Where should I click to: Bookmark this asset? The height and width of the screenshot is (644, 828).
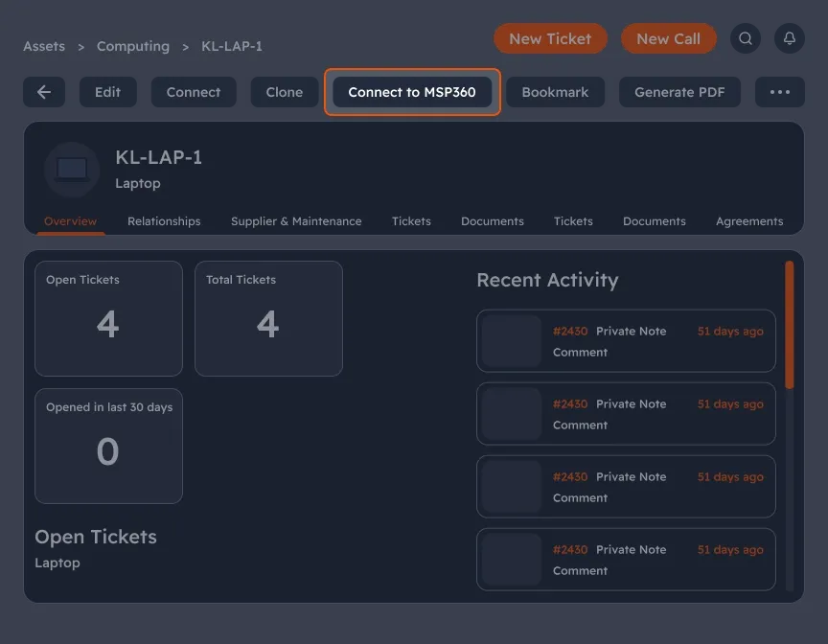[555, 92]
